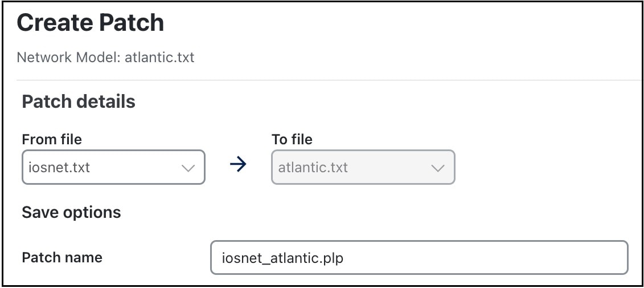Click the Save options section heading

point(72,212)
